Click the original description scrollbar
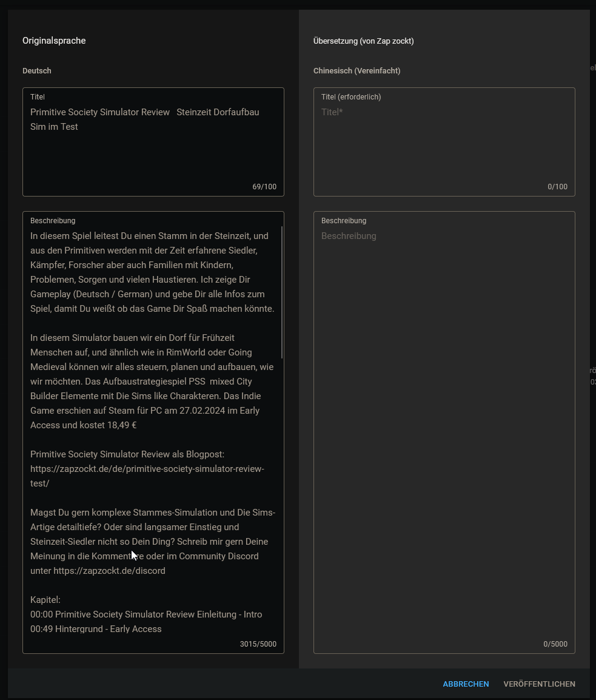The height and width of the screenshot is (700, 596). (282, 292)
